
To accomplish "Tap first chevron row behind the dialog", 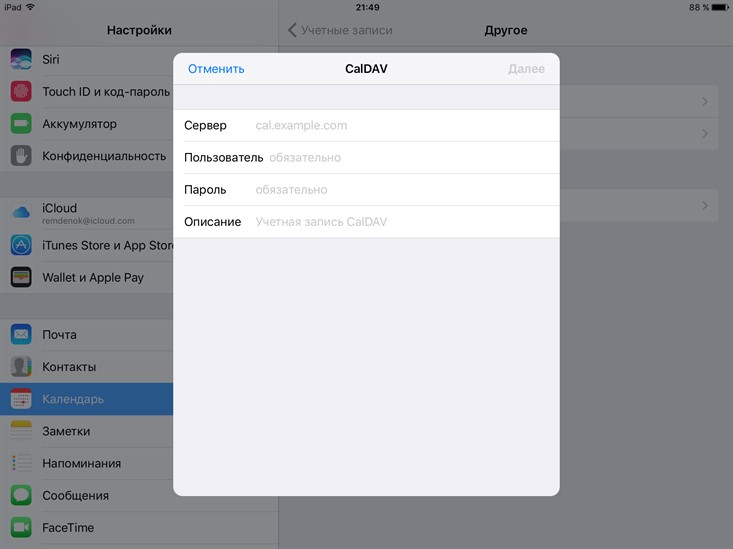I will tap(639, 101).
